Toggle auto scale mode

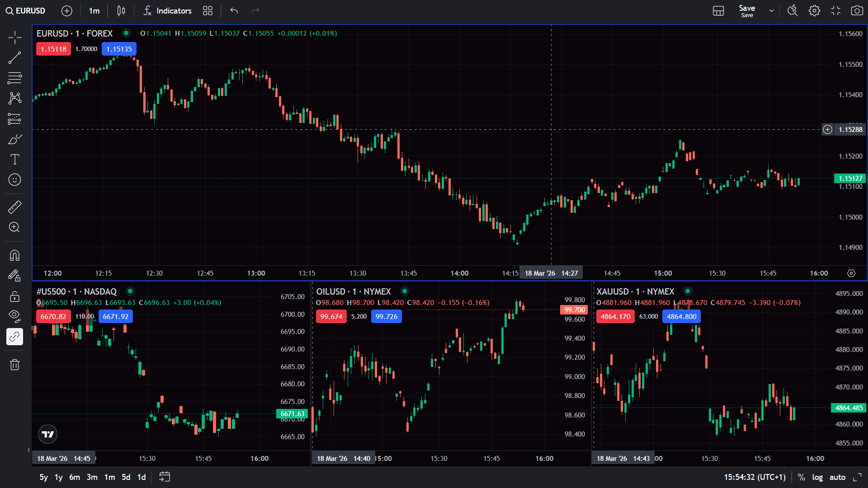(x=837, y=477)
